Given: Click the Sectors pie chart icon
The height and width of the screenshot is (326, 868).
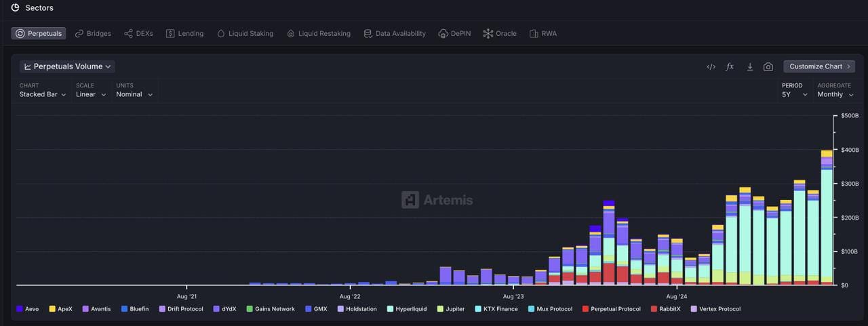Looking at the screenshot, I should [16, 7].
